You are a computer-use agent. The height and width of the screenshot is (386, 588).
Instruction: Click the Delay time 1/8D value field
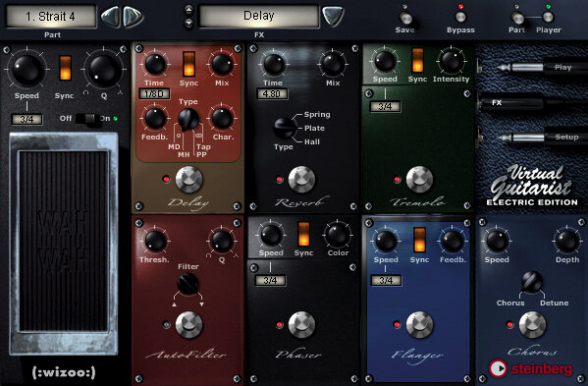154,93
